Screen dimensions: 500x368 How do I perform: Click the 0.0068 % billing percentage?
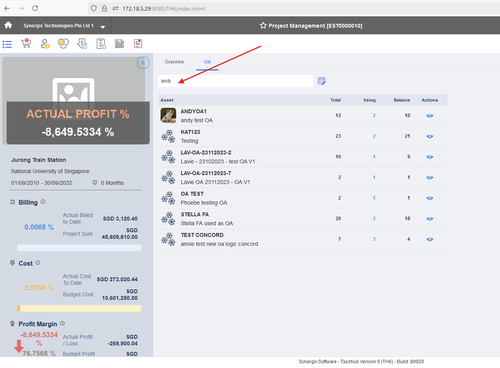(39, 227)
